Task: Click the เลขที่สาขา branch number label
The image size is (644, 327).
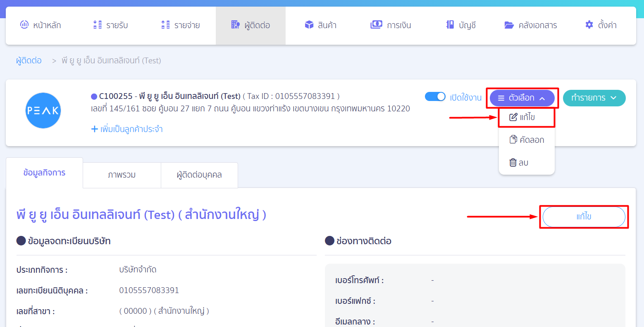Action: pyautogui.click(x=36, y=311)
